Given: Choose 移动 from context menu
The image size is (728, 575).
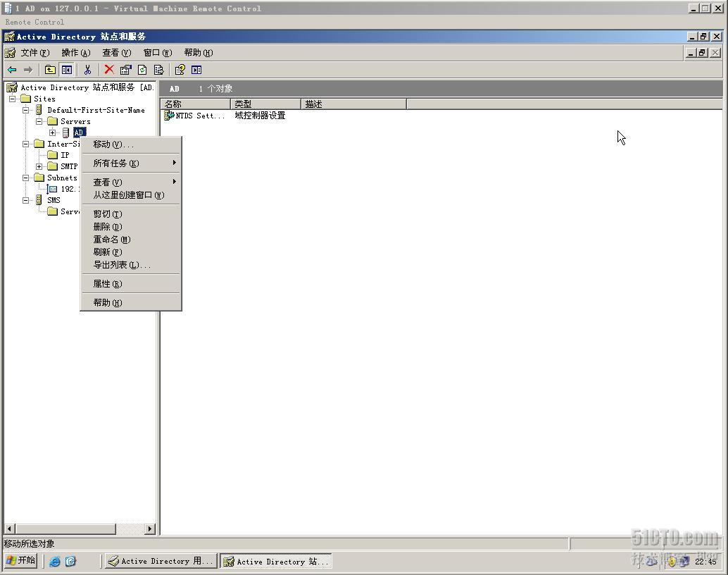Looking at the screenshot, I should point(131,144).
